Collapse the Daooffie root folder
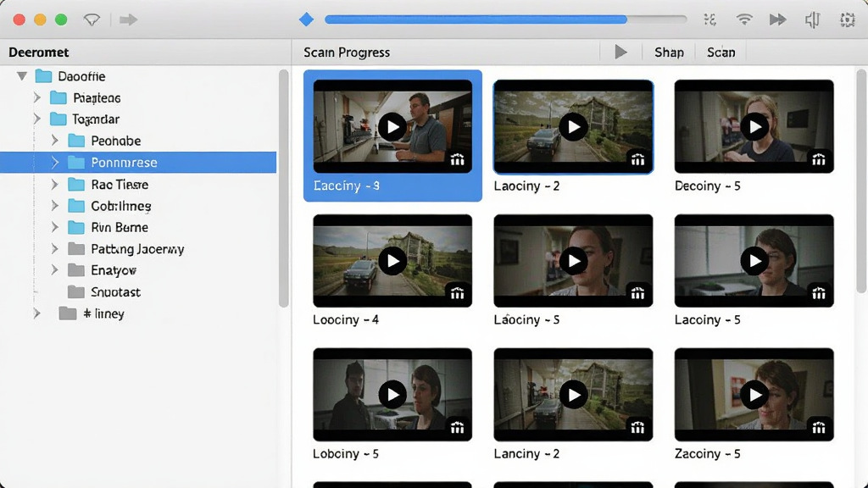 pos(21,75)
